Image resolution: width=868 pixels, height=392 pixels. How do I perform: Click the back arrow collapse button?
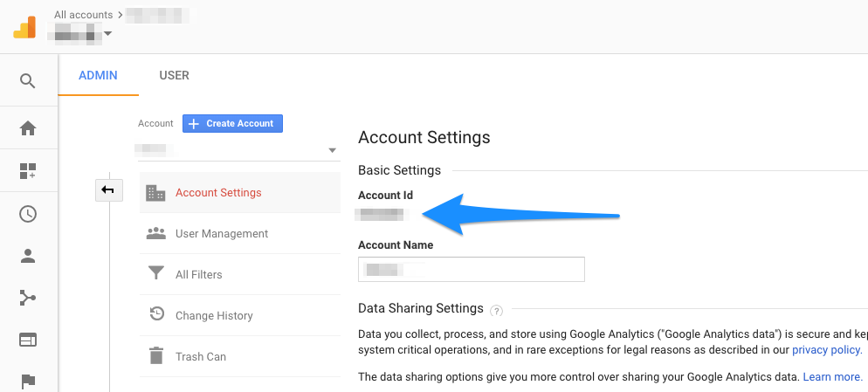click(108, 189)
